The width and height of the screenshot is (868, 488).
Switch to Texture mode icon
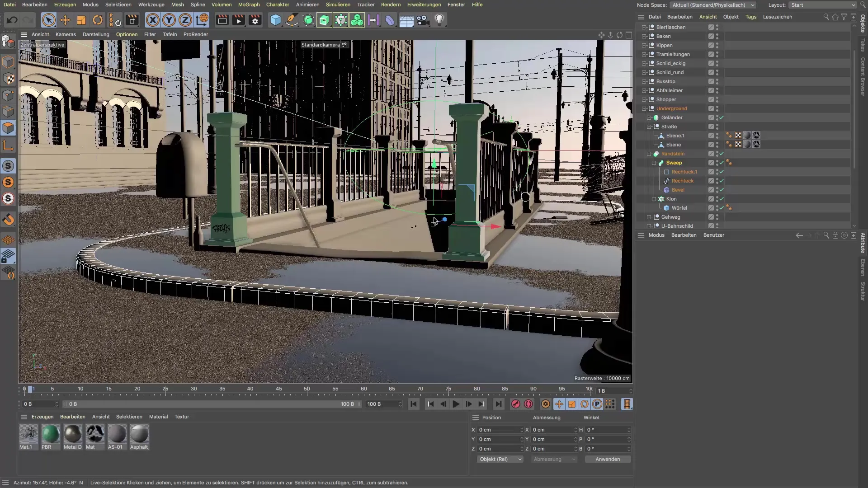(8, 79)
